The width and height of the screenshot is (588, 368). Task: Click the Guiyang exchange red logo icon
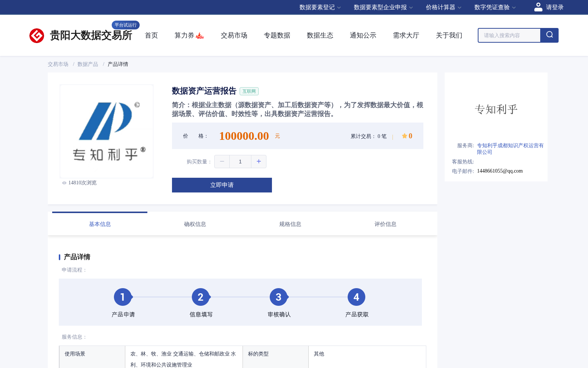(37, 36)
